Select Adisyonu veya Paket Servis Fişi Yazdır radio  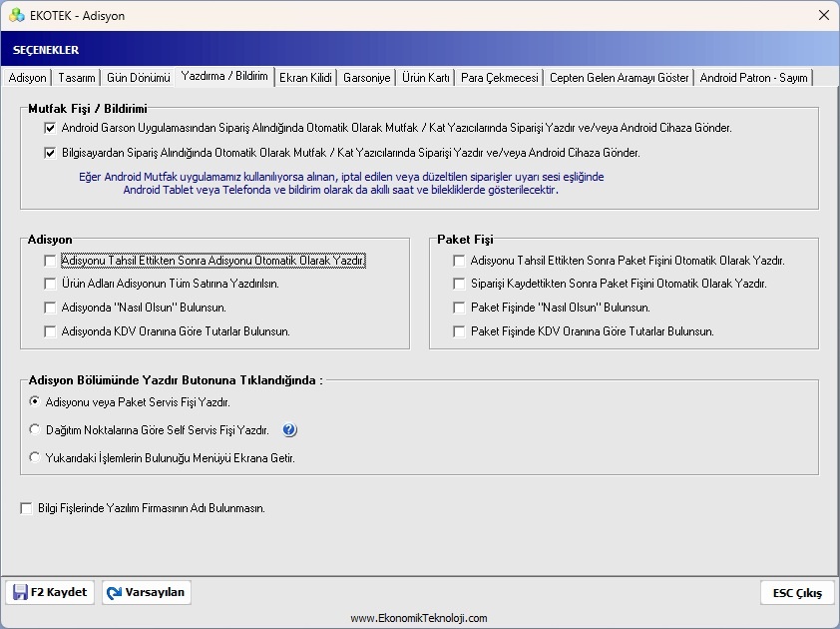(35, 401)
